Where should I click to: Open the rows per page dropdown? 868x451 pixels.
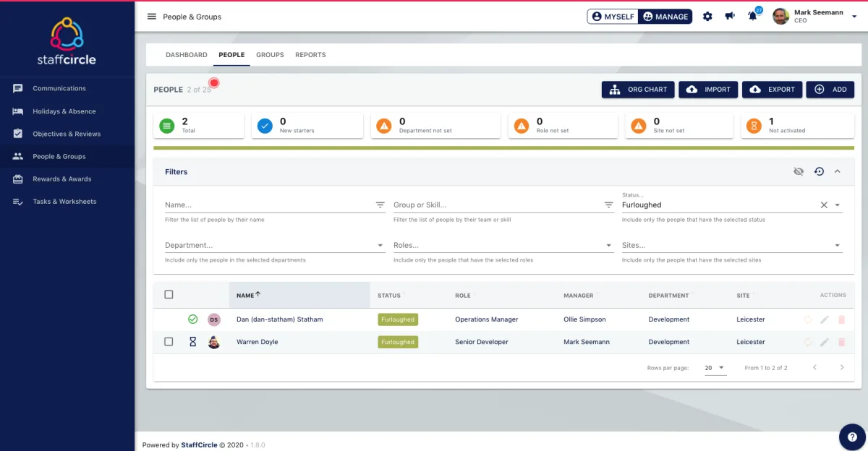click(715, 368)
